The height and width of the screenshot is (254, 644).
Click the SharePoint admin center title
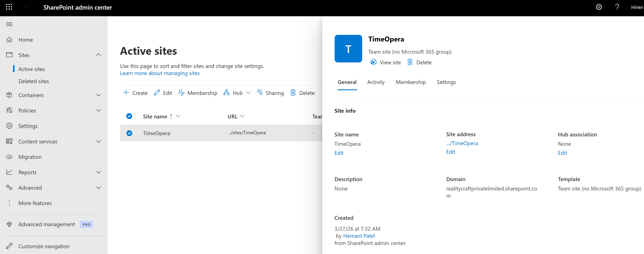78,7
